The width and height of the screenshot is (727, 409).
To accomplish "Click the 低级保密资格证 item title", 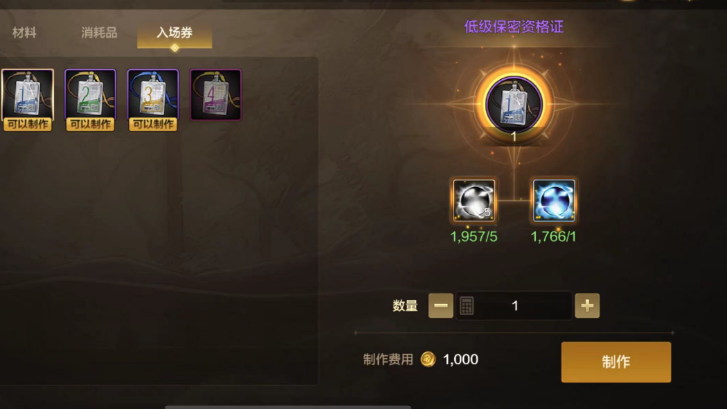I will pyautogui.click(x=514, y=27).
